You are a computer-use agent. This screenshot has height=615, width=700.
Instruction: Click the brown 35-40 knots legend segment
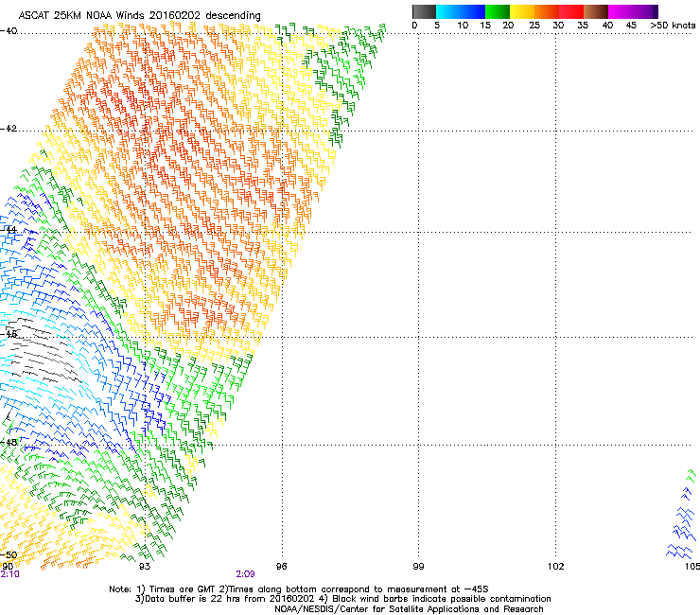pos(596,11)
